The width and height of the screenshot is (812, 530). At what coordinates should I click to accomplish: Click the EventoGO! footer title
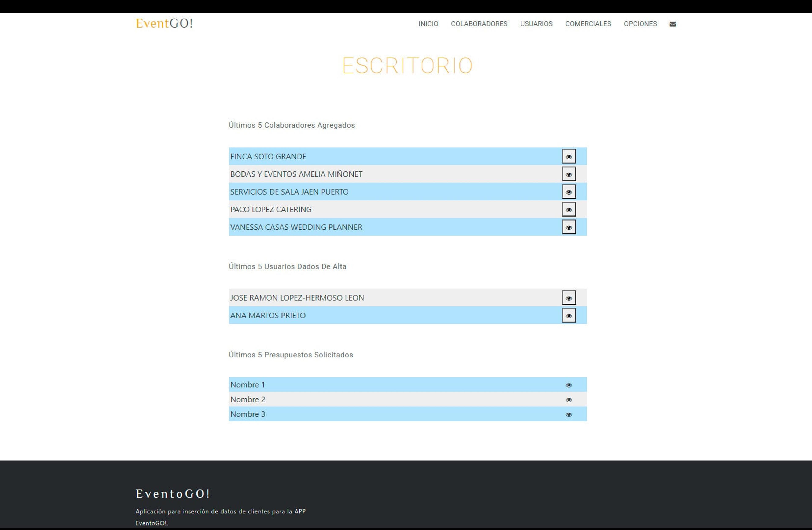(x=173, y=493)
